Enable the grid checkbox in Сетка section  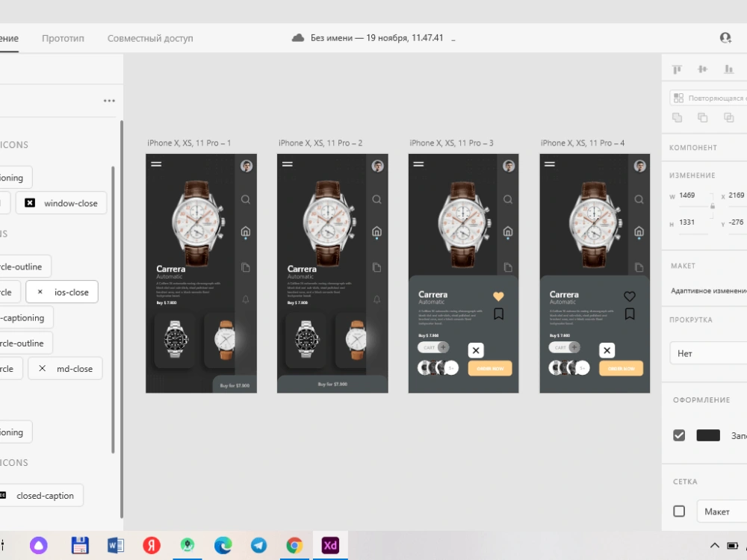679,511
